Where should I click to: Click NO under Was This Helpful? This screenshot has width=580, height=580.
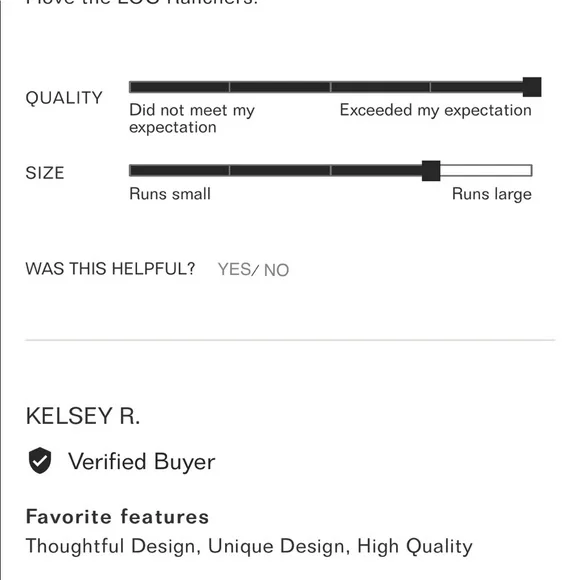(276, 270)
